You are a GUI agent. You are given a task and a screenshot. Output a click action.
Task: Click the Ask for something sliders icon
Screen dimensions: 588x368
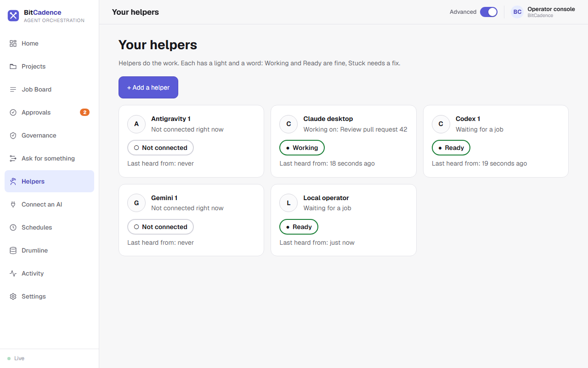pyautogui.click(x=13, y=158)
